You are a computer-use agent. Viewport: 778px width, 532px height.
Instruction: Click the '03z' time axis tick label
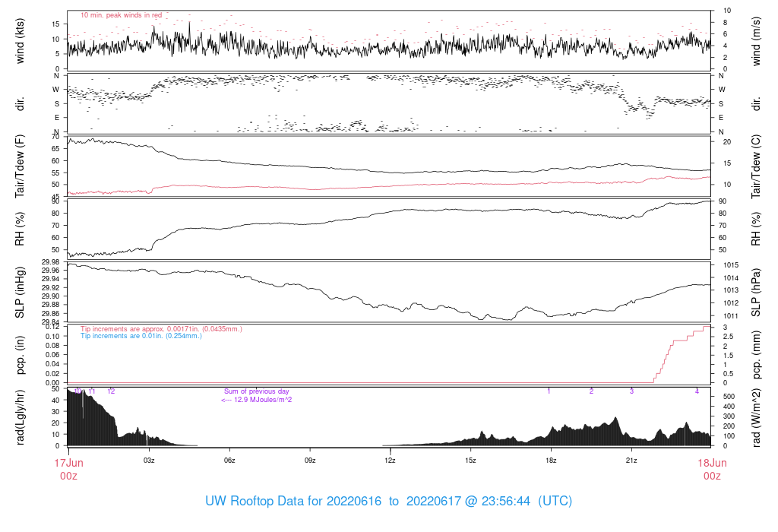(149, 461)
